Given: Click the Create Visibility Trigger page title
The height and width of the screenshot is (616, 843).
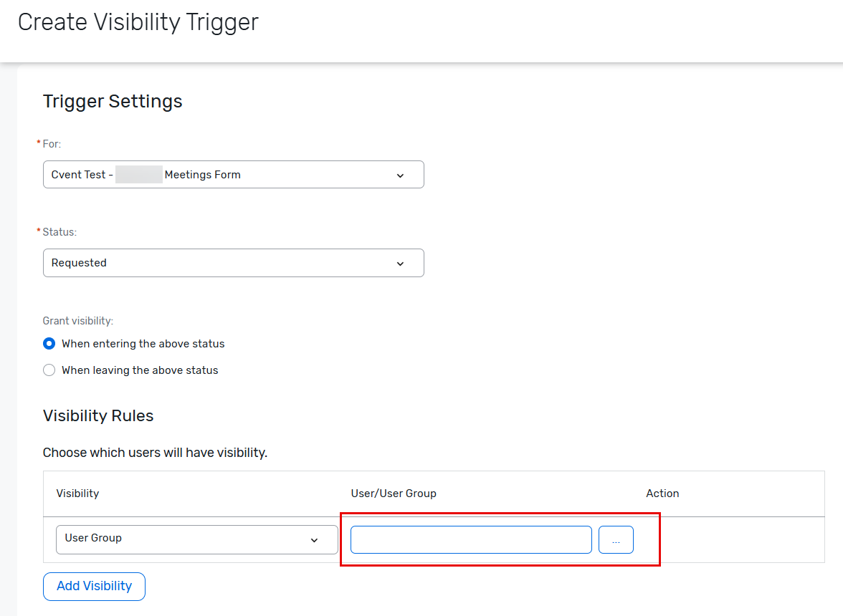Looking at the screenshot, I should [138, 23].
